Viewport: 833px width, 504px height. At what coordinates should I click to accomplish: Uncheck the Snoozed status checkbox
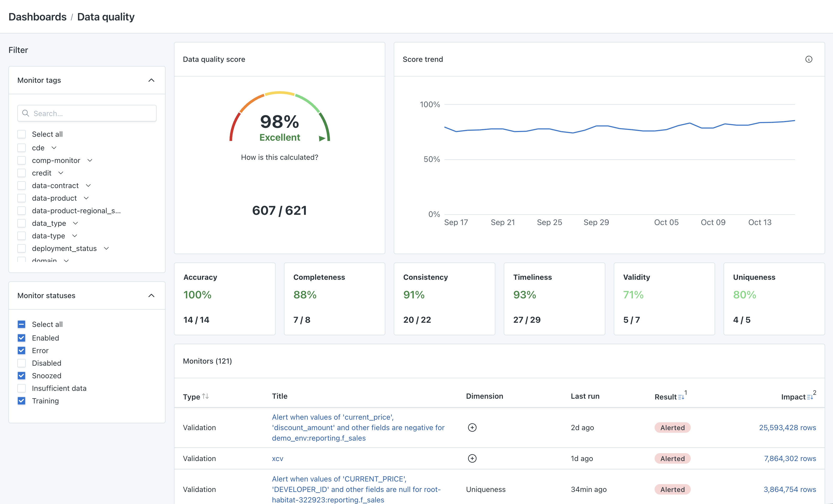pyautogui.click(x=22, y=376)
